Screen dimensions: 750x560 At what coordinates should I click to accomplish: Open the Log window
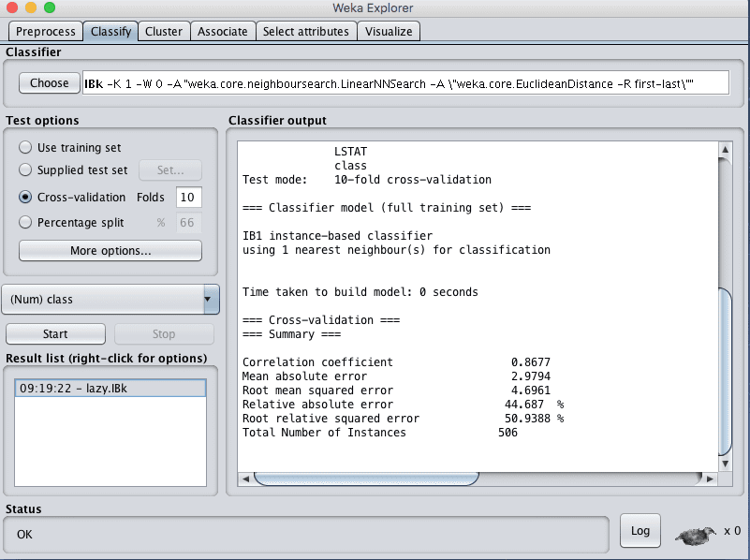(x=640, y=531)
